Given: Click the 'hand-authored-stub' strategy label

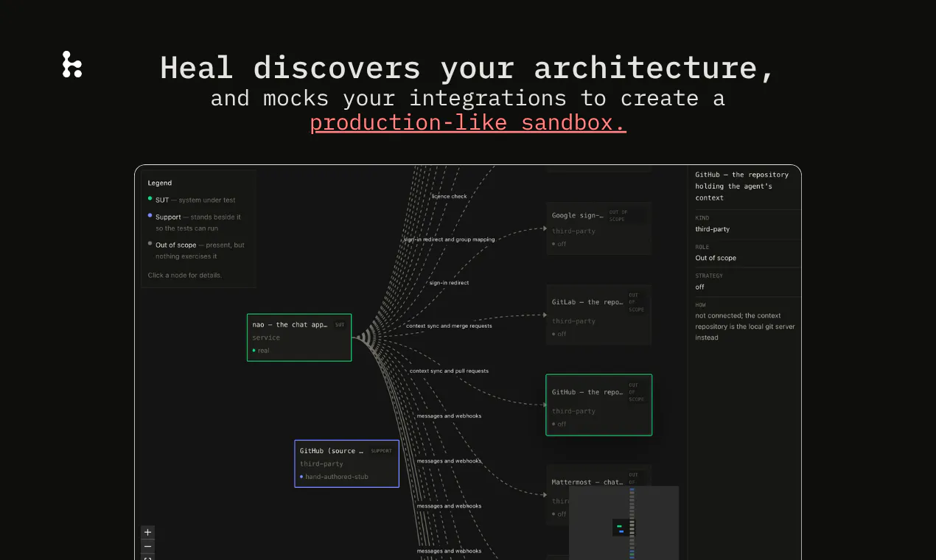Looking at the screenshot, I should [x=337, y=477].
